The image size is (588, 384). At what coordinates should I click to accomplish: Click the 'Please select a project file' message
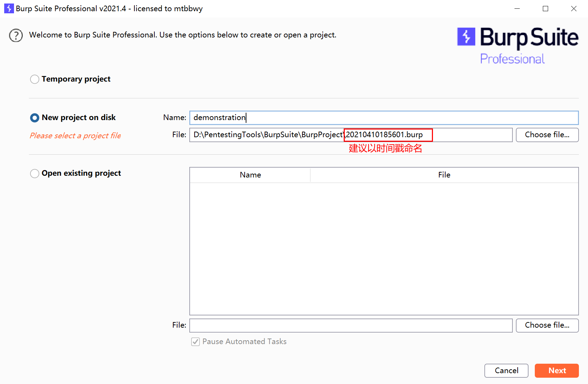(75, 136)
